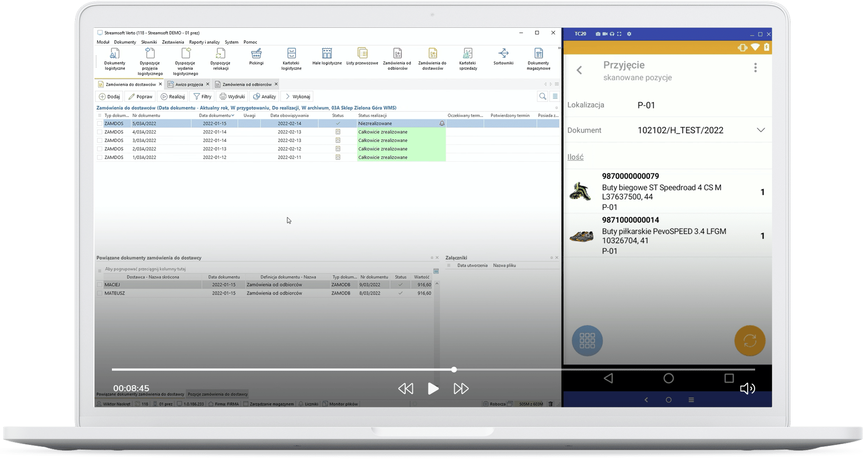Open Dokumenty menu
This screenshot has height=472, width=868.
tap(125, 42)
